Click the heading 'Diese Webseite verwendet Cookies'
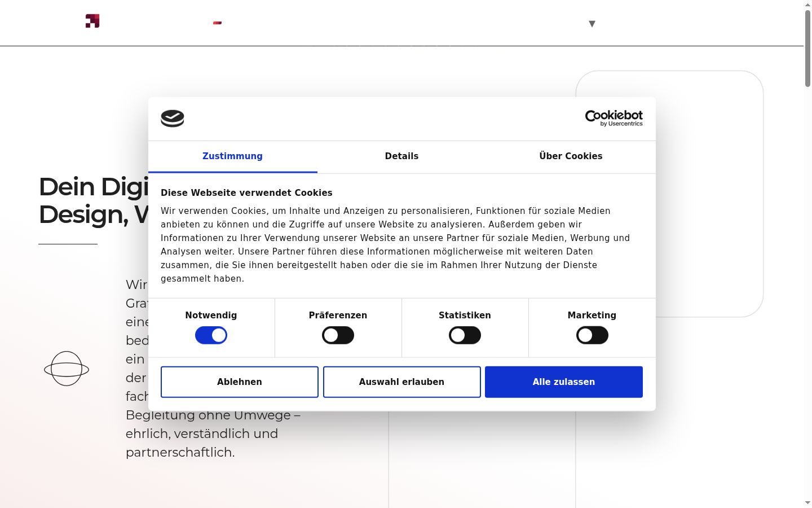The width and height of the screenshot is (812, 508). [x=246, y=193]
